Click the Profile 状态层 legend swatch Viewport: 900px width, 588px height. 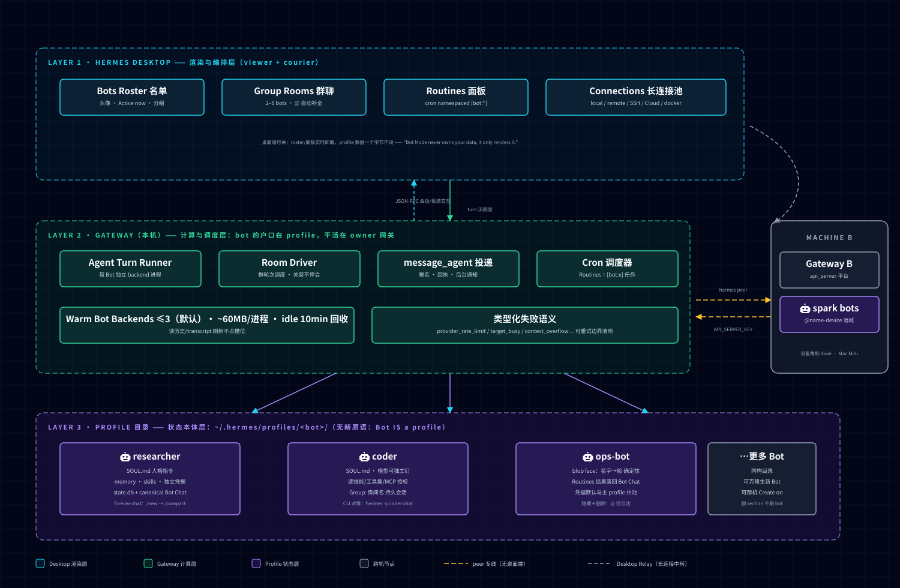point(256,563)
